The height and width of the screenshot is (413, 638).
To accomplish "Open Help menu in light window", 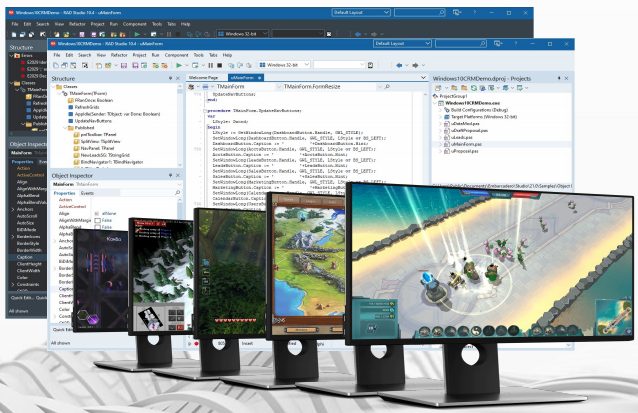I will 227,55.
